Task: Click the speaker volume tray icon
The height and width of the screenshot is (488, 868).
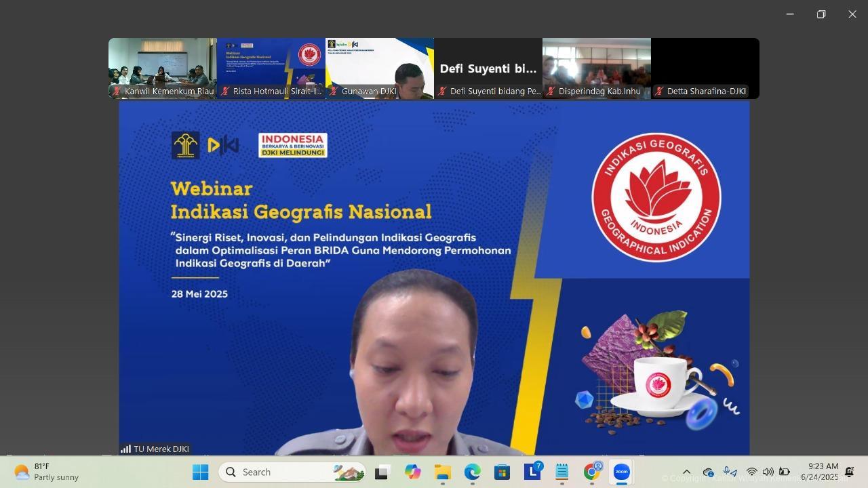Action: tap(768, 472)
